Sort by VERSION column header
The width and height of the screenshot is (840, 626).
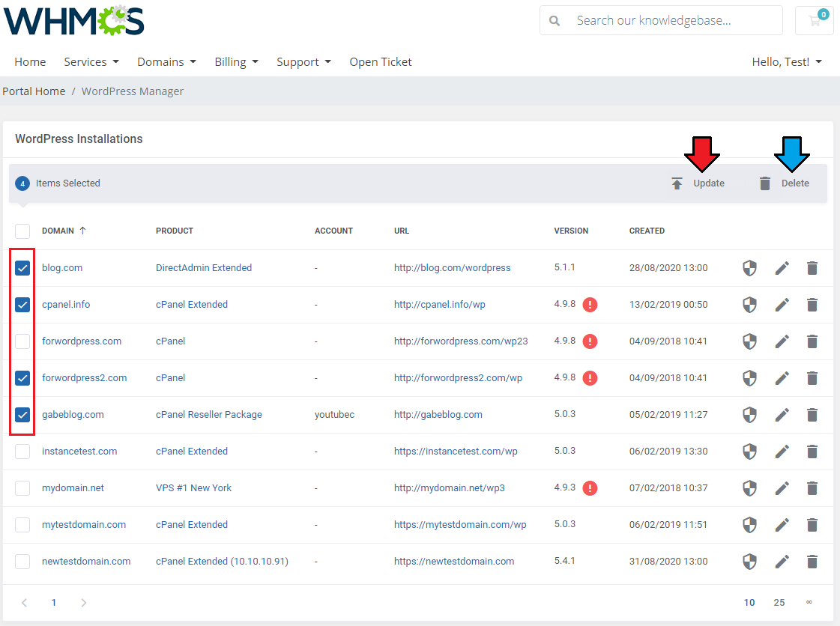[x=571, y=231]
